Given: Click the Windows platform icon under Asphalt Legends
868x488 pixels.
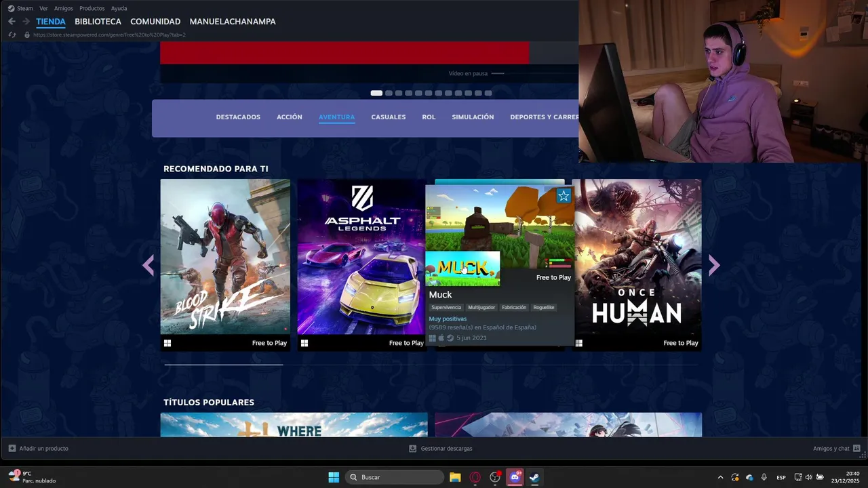Looking at the screenshot, I should [x=304, y=343].
